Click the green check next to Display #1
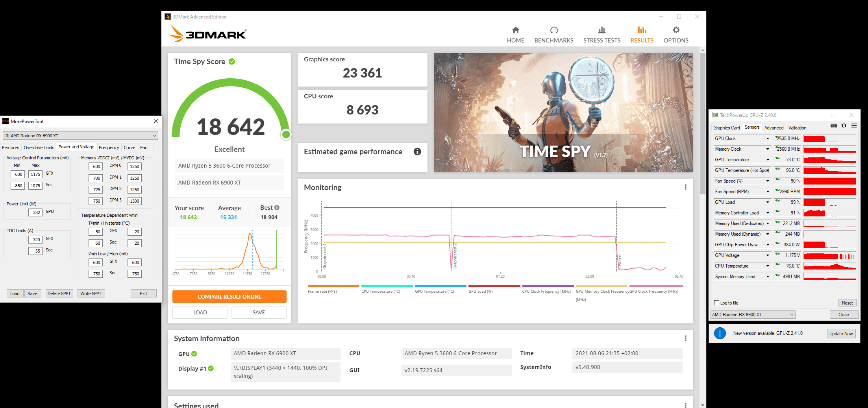868x408 pixels. point(211,368)
